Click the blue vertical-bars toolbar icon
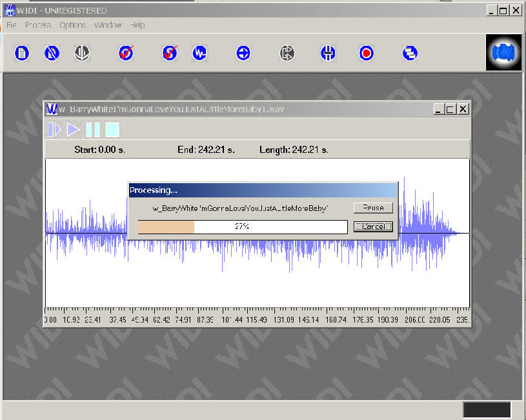 pos(328,53)
